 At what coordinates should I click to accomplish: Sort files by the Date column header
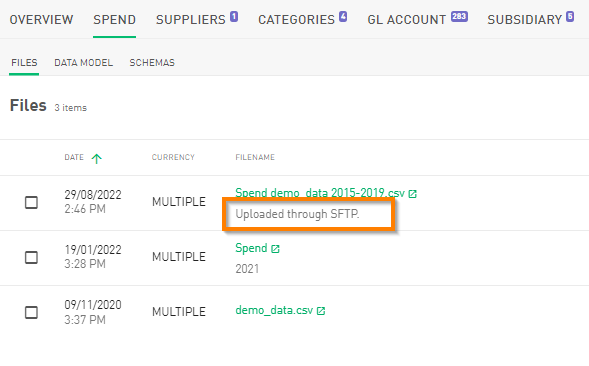tap(74, 157)
